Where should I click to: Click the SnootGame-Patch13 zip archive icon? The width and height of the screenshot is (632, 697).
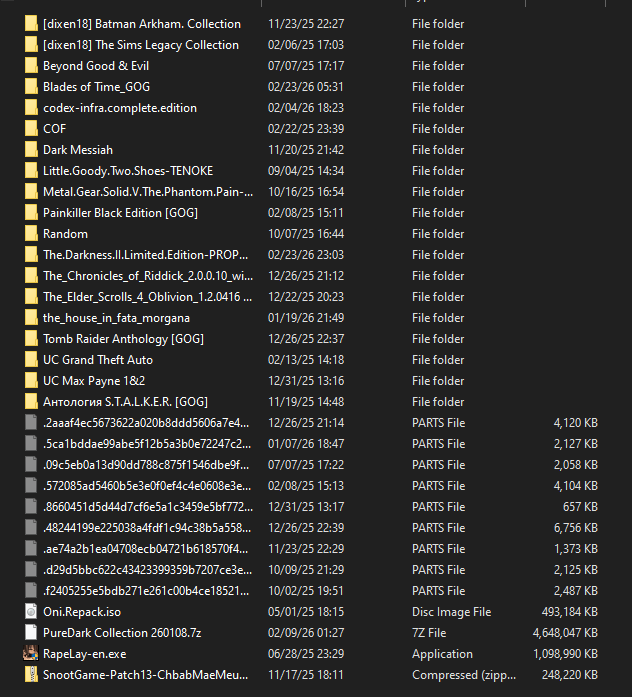click(31, 675)
